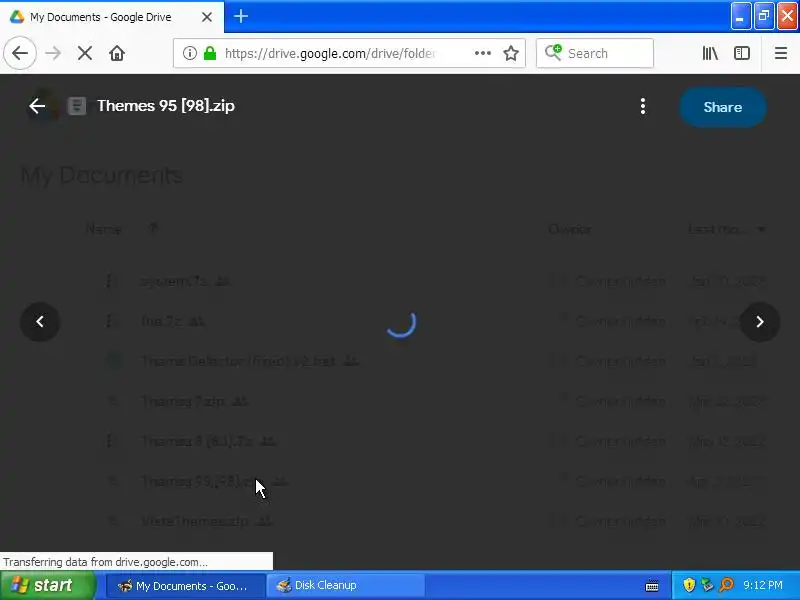Click the magnifier tray icon
This screenshot has width=800, height=600.
726,585
